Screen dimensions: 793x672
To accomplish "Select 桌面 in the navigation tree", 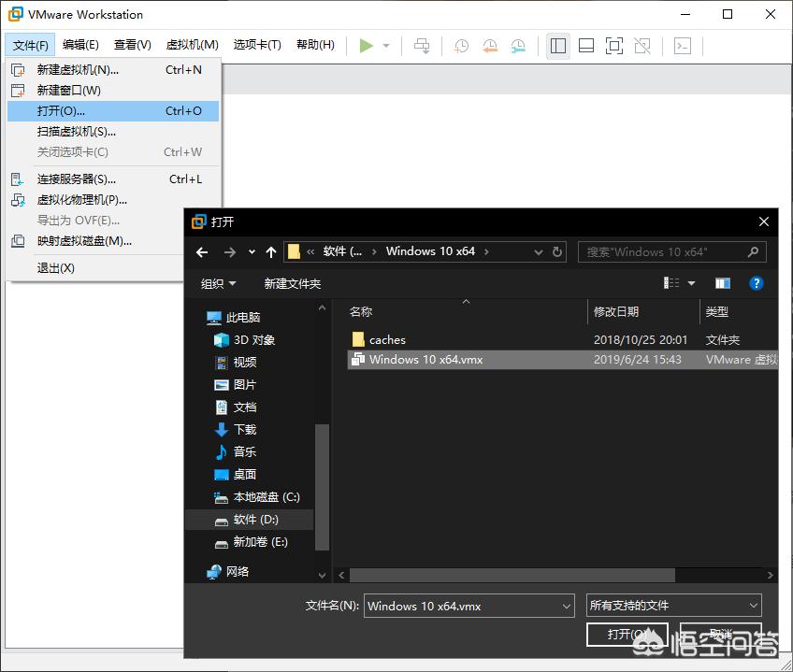I will (x=236, y=474).
